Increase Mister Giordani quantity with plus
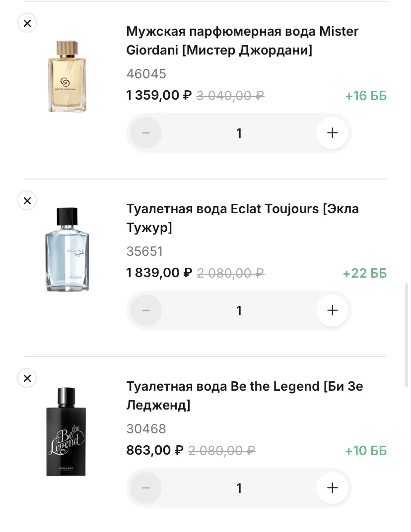Image resolution: width=411 pixels, height=532 pixels. coord(332,133)
